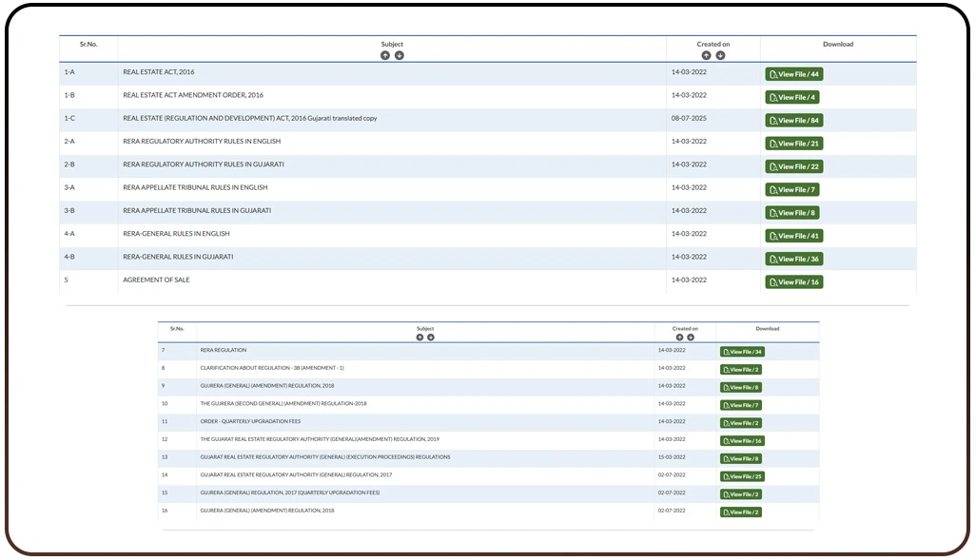Sort Created on ascending, lower table
Screen dimensions: 976x560
[680, 337]
